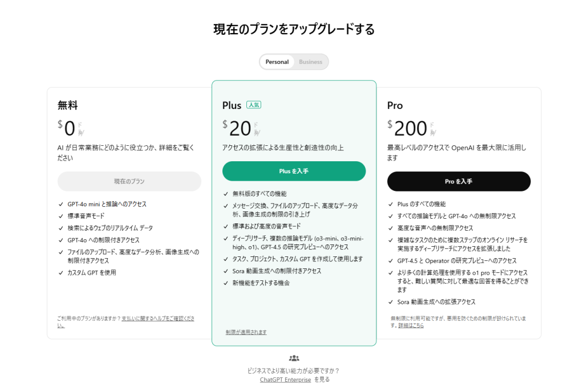Click the 人気 badge next to Plus
This screenshot has height=392, width=584.
pos(254,105)
